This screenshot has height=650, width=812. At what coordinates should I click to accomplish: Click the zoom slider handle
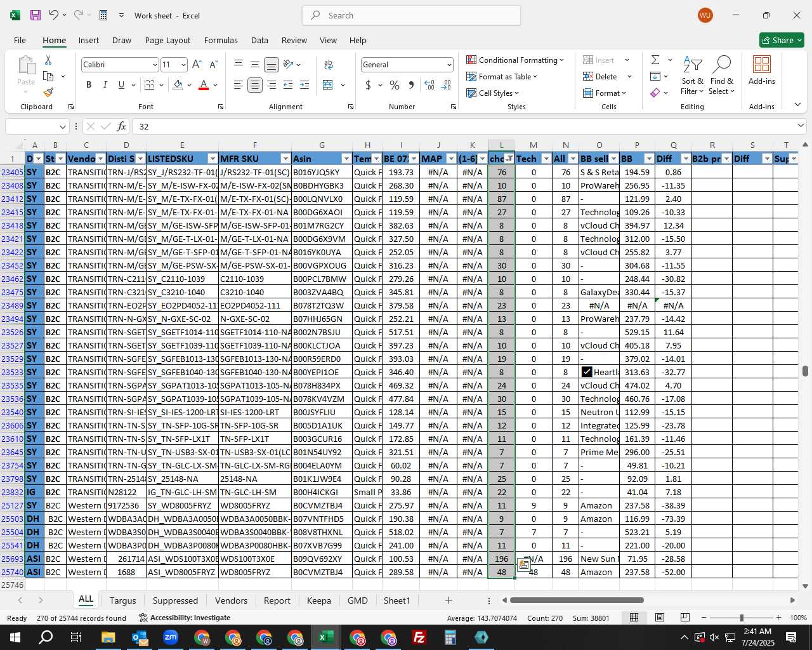pos(741,618)
